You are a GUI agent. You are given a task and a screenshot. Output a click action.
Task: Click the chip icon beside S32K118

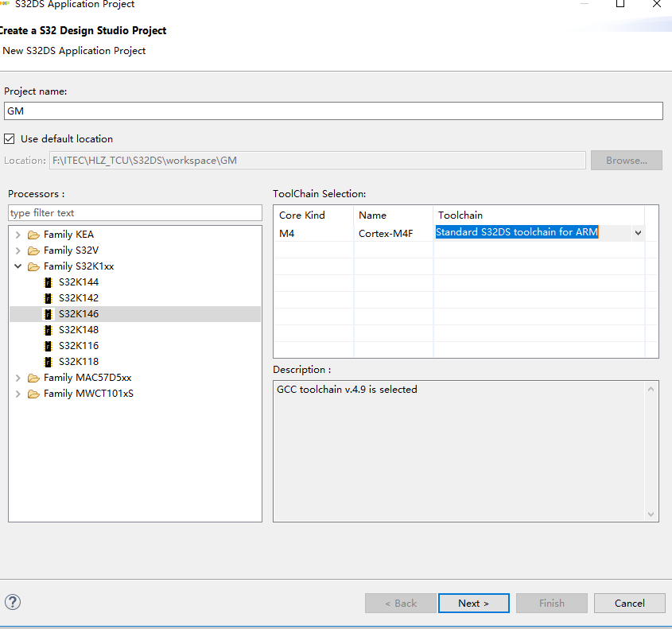click(48, 362)
